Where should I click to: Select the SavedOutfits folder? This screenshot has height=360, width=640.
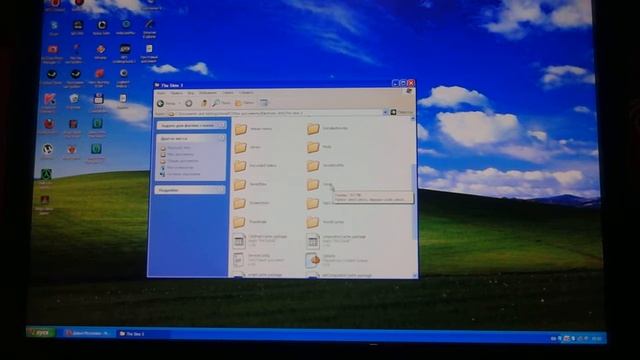[325, 165]
